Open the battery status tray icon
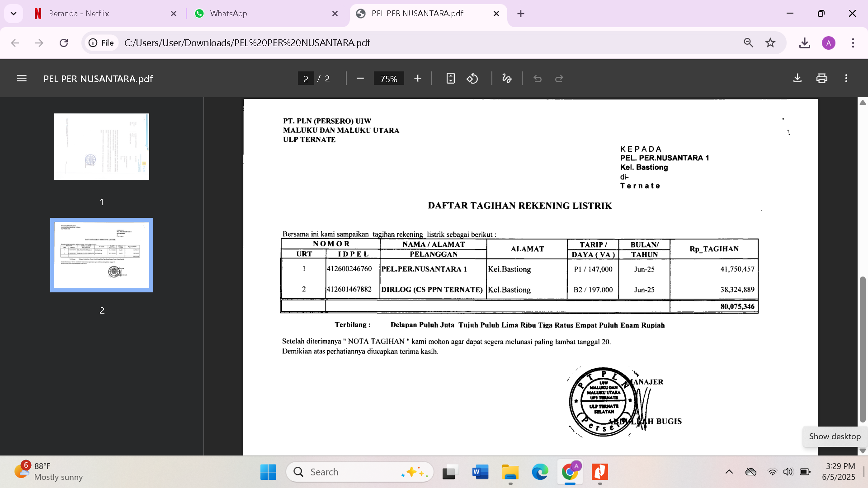868x488 pixels. tap(805, 472)
